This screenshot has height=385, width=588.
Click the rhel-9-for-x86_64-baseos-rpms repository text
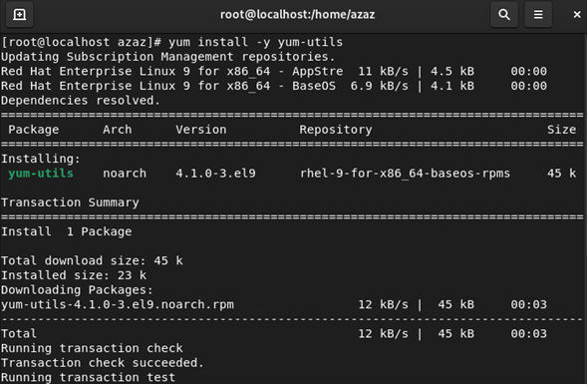pyautogui.click(x=405, y=174)
